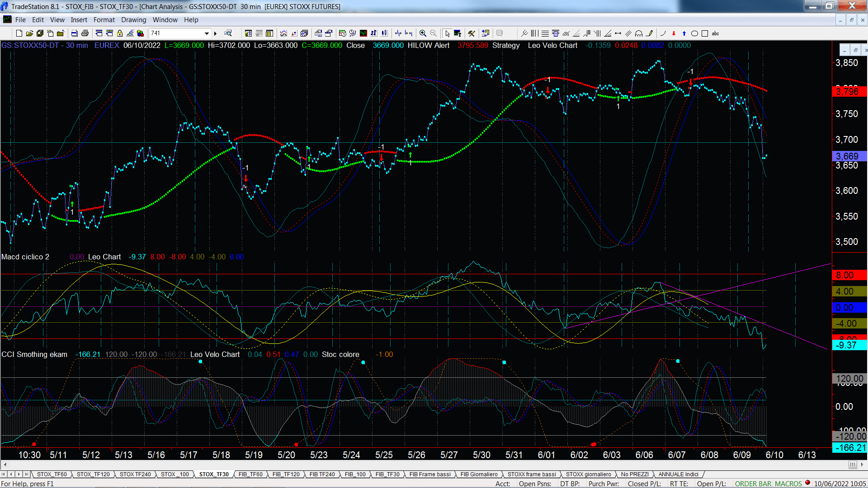868x488 pixels.
Task: Select the parallel lines drawing tool
Action: [x=628, y=33]
